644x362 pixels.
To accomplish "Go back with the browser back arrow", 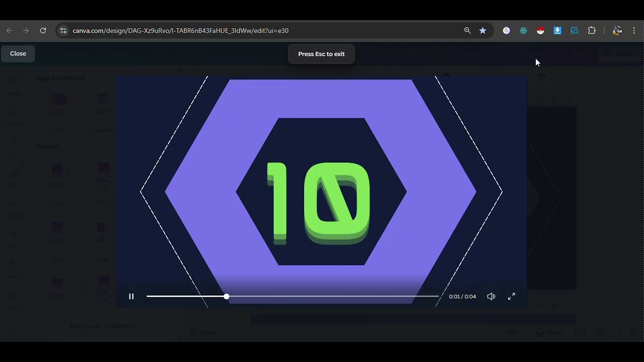I will tap(9, 31).
